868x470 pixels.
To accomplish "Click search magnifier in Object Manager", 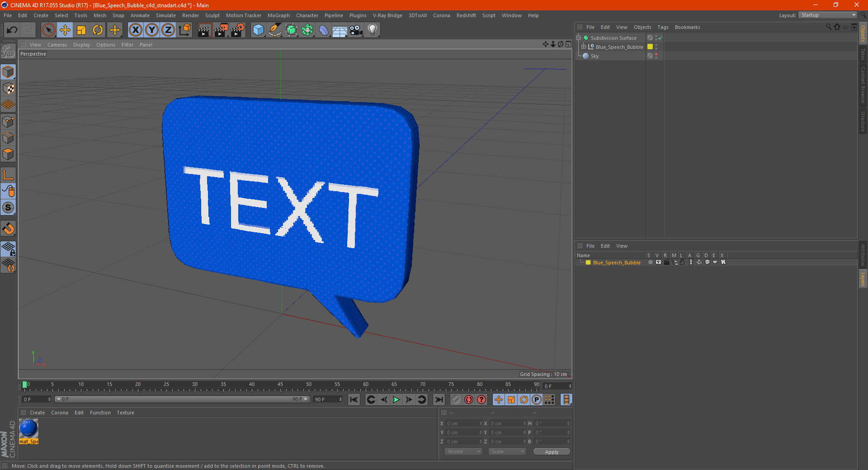I will [829, 27].
